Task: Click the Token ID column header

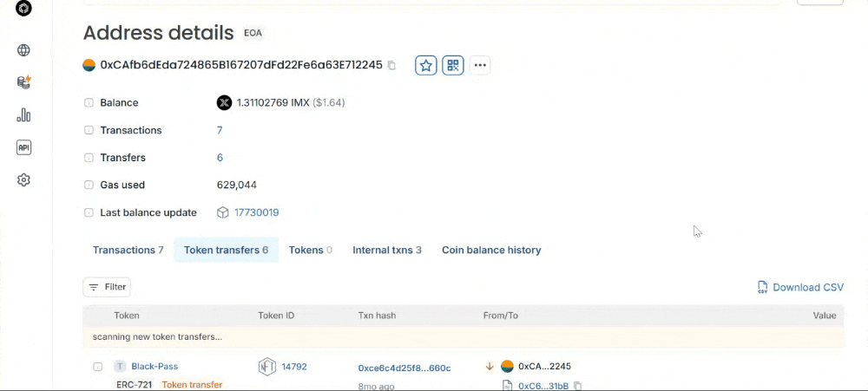Action: point(276,316)
